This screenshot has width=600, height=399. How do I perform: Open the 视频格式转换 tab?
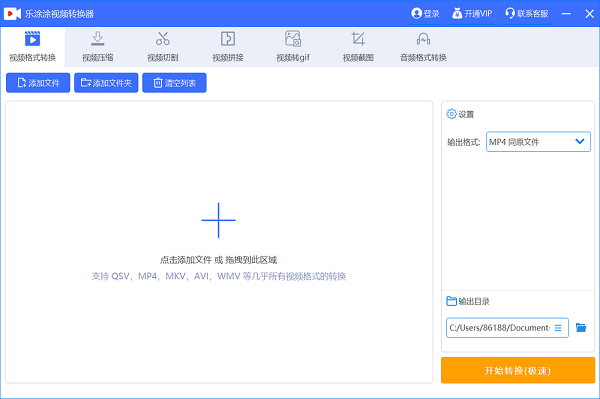[33, 47]
